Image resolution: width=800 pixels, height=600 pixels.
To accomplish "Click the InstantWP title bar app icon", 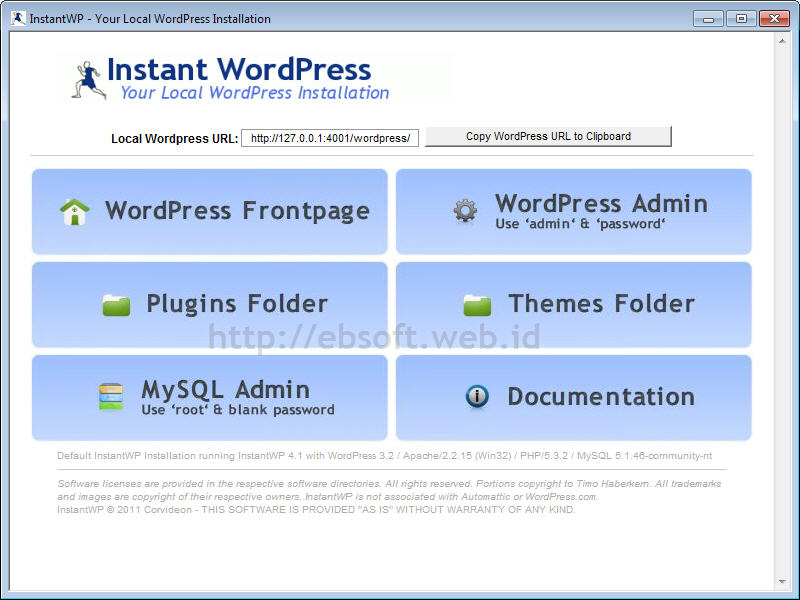I will tap(18, 18).
